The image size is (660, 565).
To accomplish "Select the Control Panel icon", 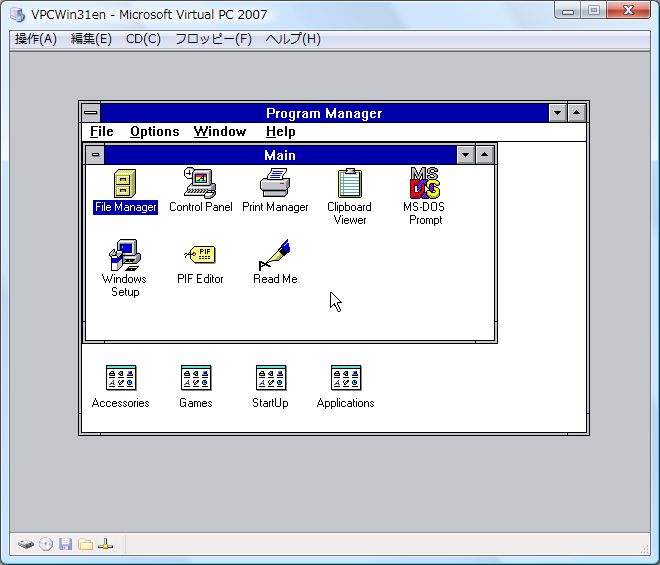I will point(200,183).
